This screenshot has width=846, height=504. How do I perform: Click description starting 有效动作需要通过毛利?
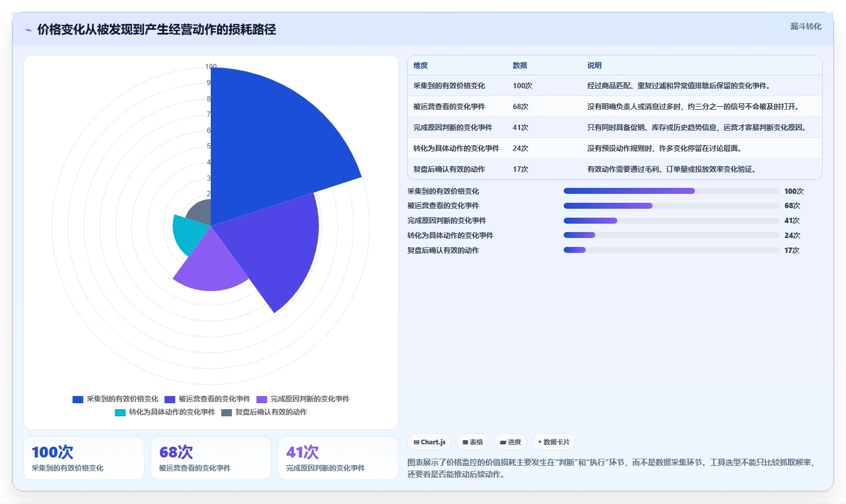(673, 169)
